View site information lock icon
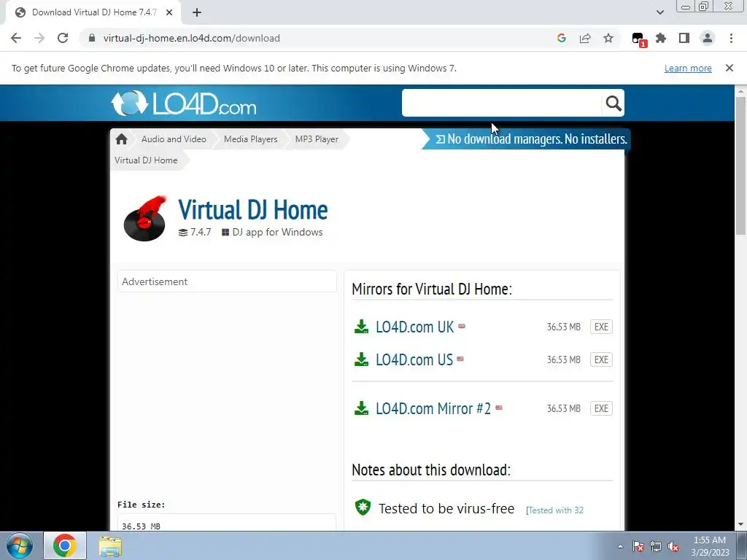 click(x=92, y=38)
